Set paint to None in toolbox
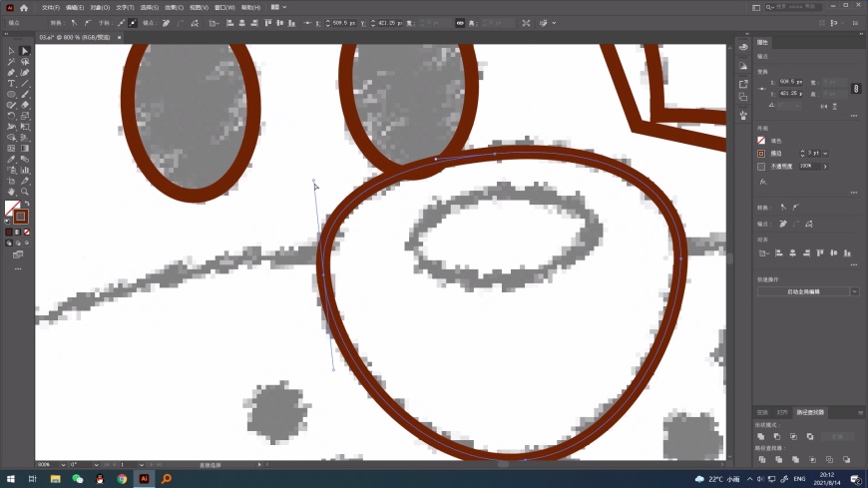 point(27,233)
